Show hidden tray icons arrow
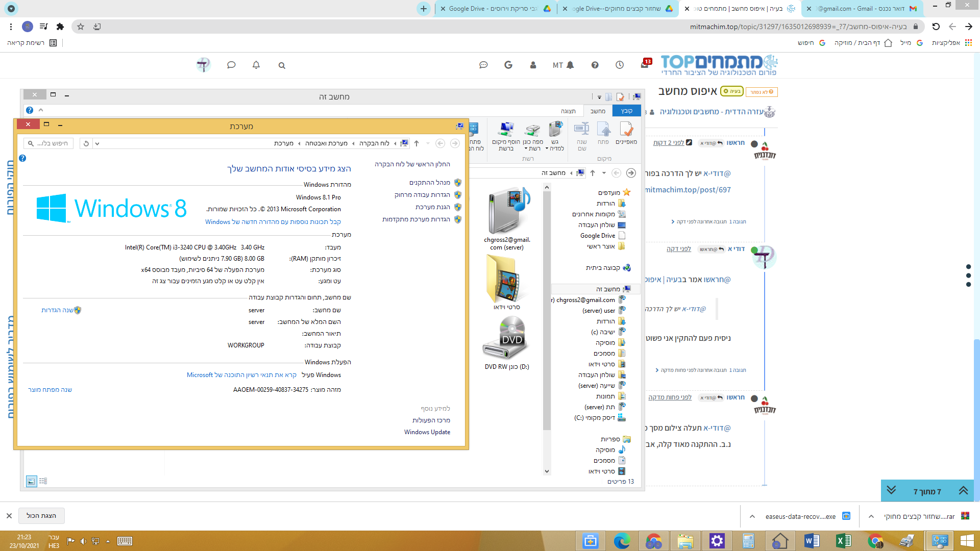This screenshot has height=551, width=980. 108,541
